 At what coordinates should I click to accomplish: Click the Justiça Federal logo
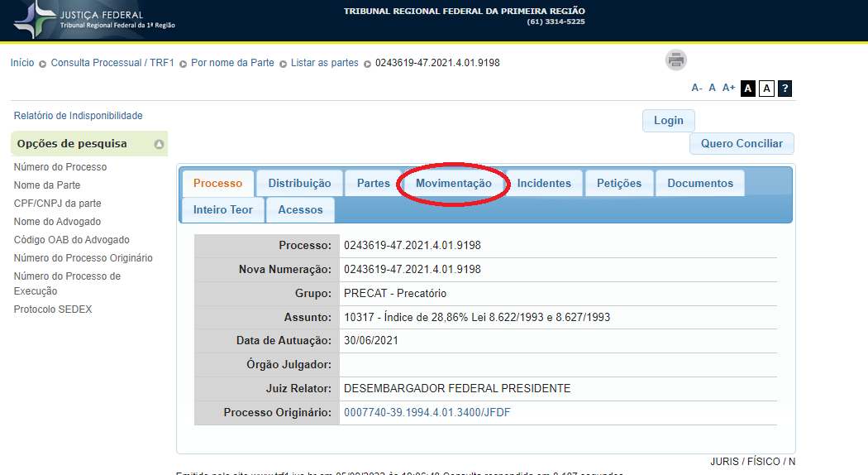95,20
